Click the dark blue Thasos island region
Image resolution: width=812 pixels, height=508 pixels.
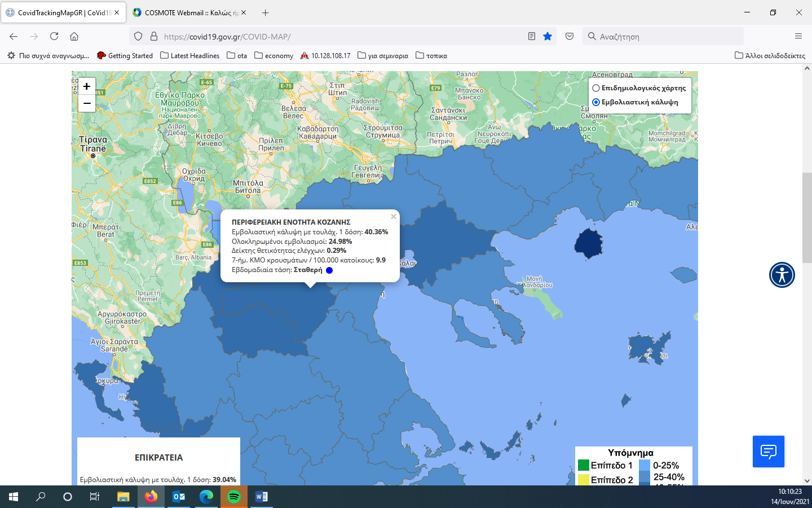click(x=589, y=244)
